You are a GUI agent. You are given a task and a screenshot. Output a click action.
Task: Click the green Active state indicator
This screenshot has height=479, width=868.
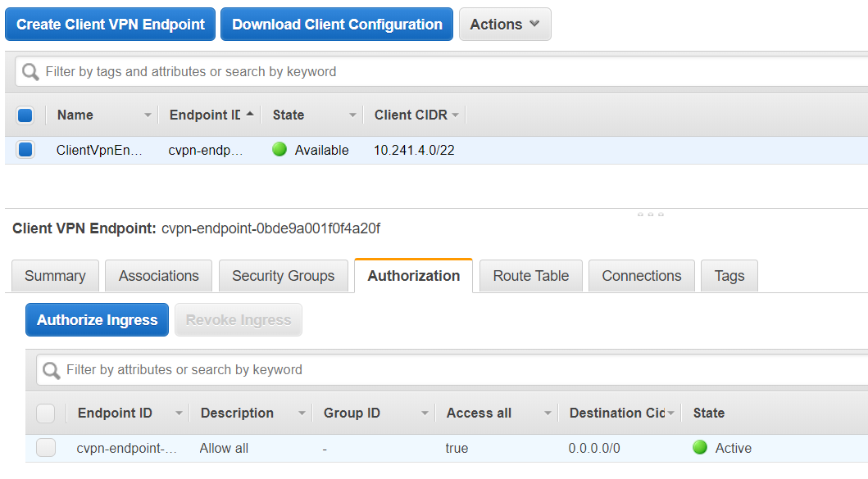[x=700, y=448]
